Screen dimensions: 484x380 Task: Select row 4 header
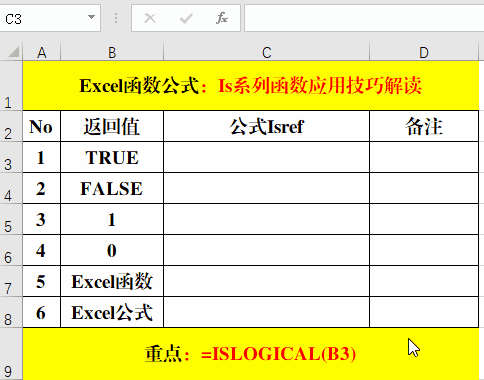click(x=11, y=188)
